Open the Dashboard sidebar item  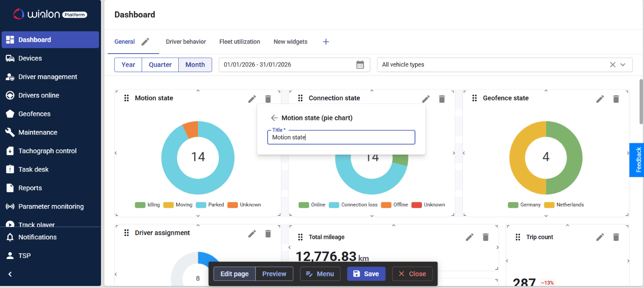point(50,39)
